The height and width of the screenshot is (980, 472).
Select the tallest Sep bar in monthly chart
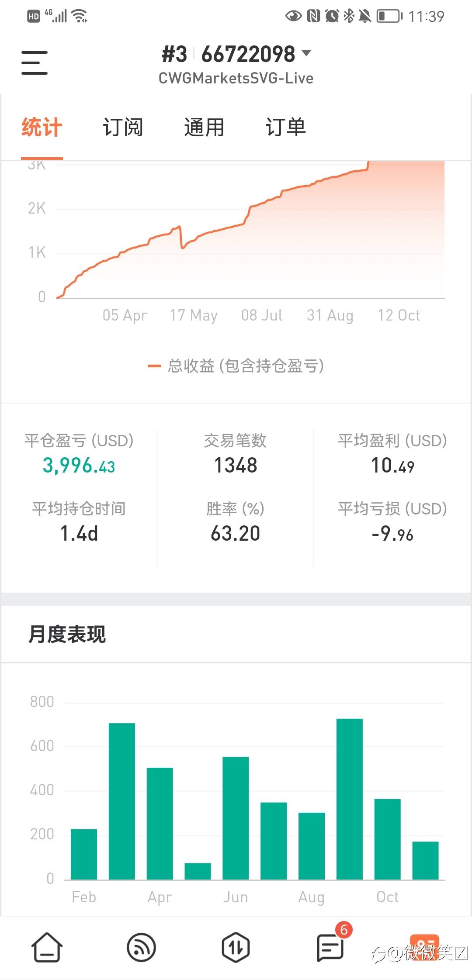[350, 799]
